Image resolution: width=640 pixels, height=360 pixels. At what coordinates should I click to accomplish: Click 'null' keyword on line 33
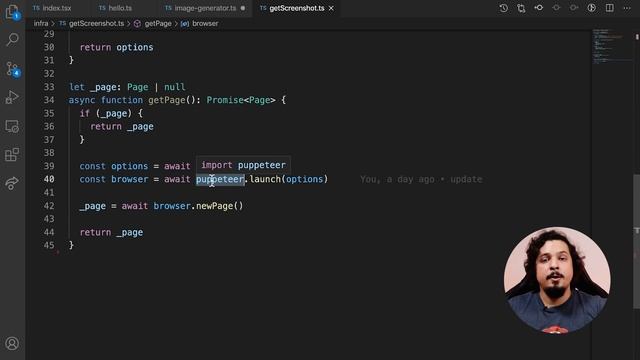pyautogui.click(x=174, y=87)
